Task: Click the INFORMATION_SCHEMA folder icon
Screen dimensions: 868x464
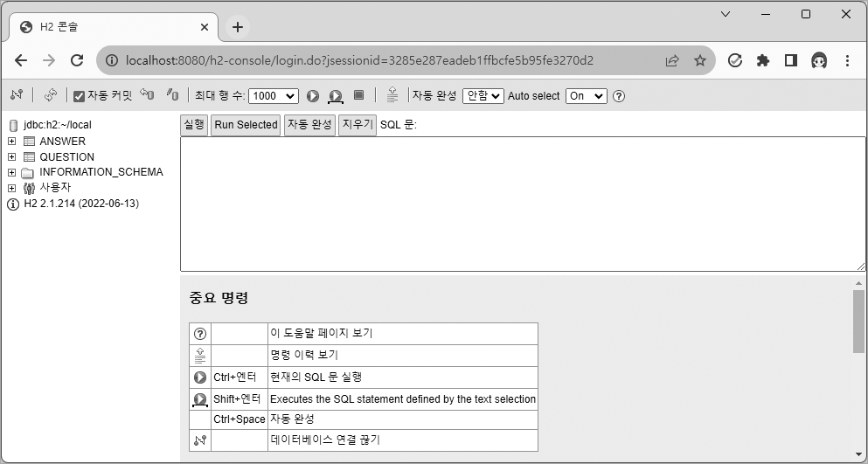Action: [x=28, y=173]
